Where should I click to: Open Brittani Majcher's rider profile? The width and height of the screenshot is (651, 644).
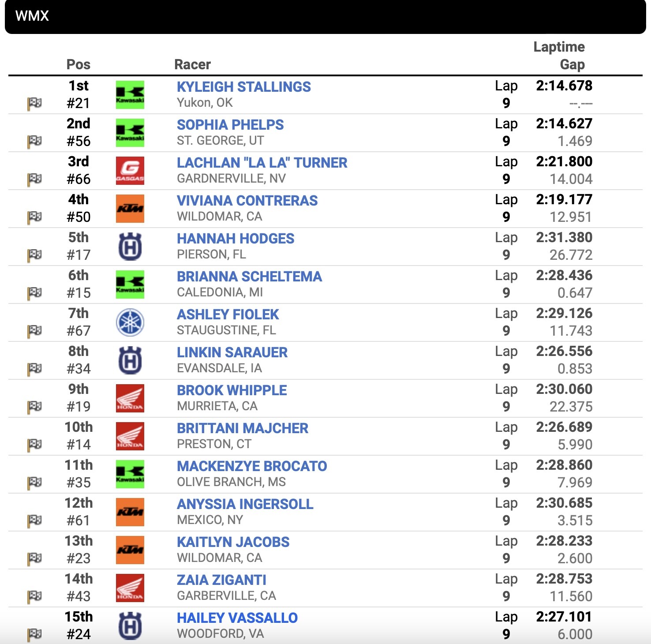coord(243,428)
